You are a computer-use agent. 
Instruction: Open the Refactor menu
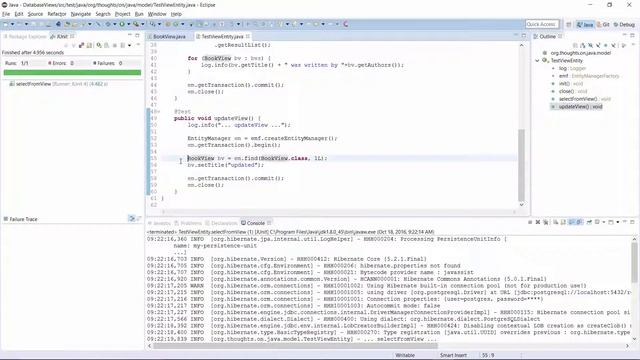(57, 14)
